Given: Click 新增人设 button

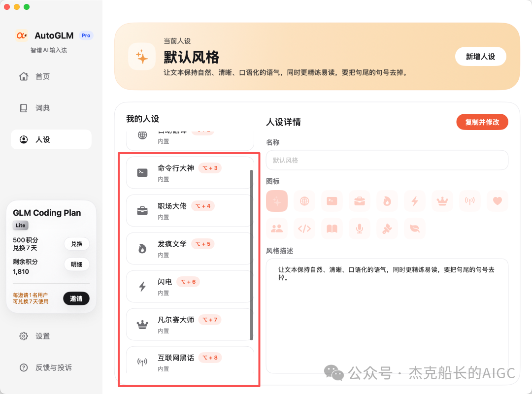Looking at the screenshot, I should (x=480, y=57).
